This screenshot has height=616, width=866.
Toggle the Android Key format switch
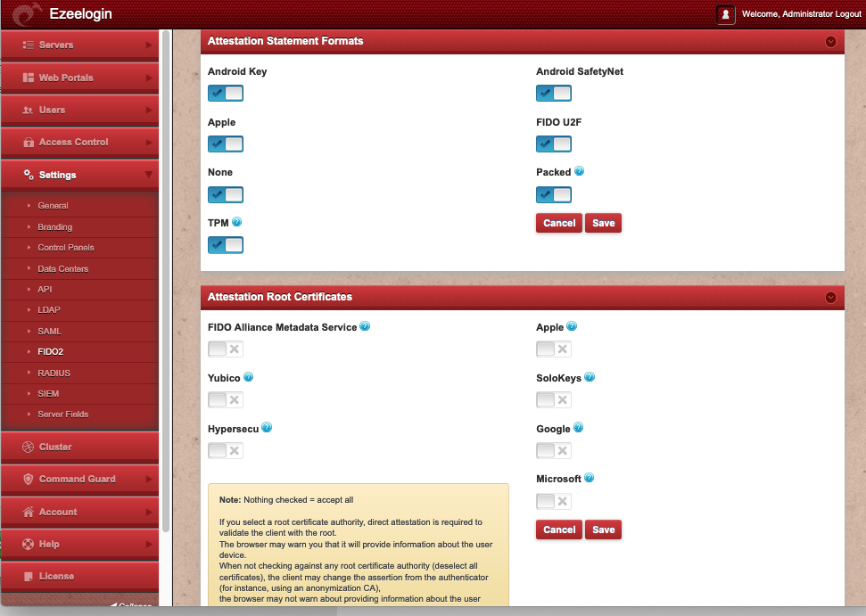[226, 94]
